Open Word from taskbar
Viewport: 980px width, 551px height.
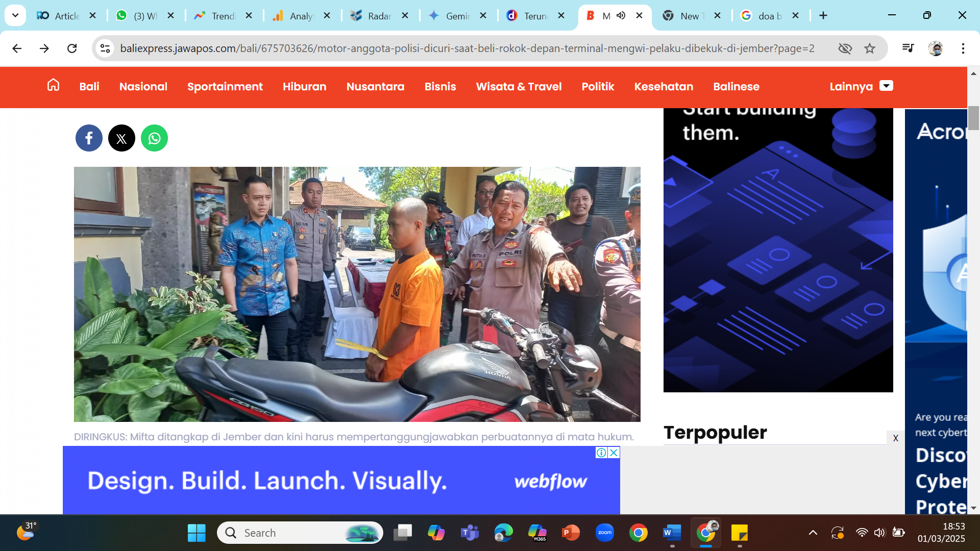672,533
